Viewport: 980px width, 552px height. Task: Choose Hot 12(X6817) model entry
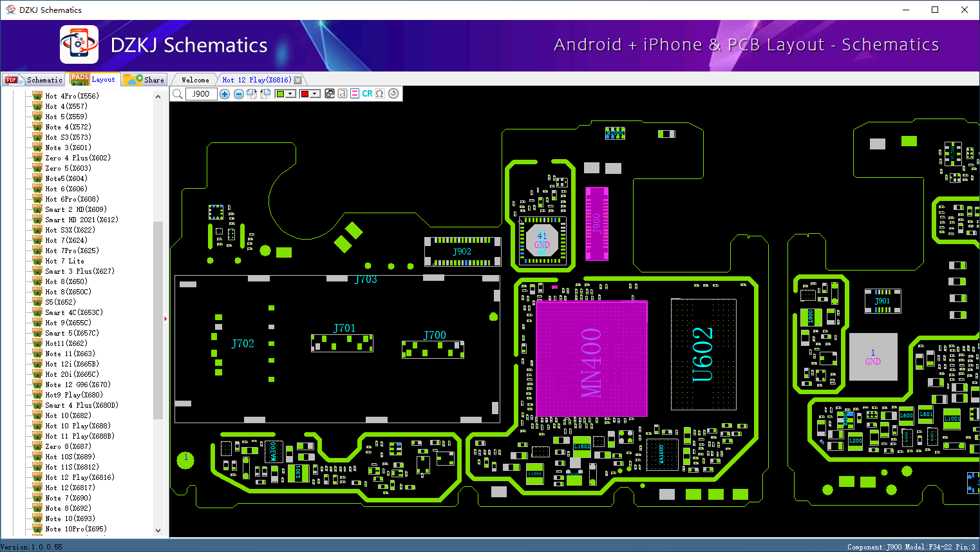[70, 488]
